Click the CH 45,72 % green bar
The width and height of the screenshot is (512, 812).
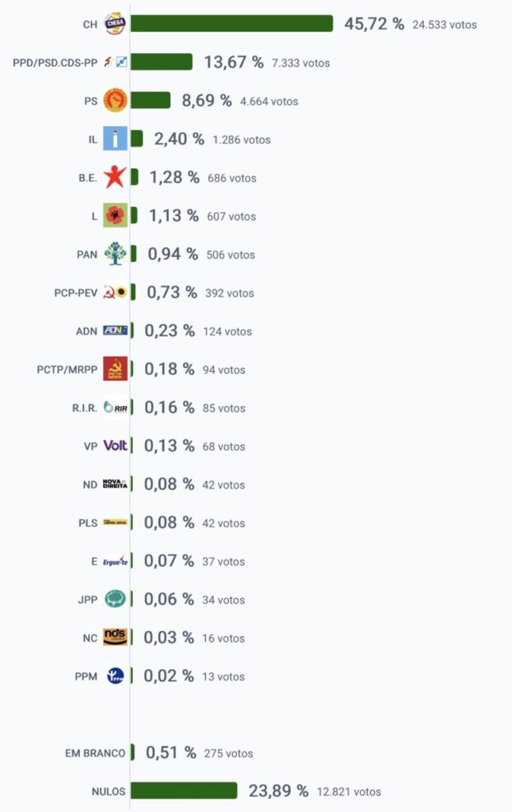[x=231, y=24]
